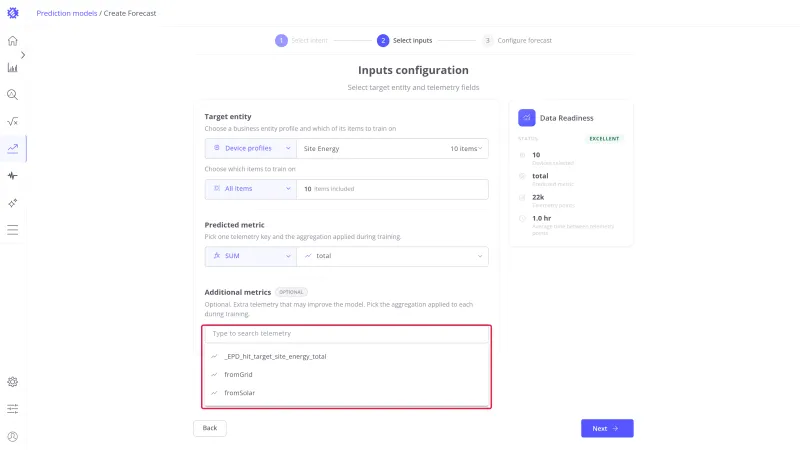Click step 2 Select inputs
Image resolution: width=800 pixels, height=450 pixels.
pyautogui.click(x=405, y=40)
